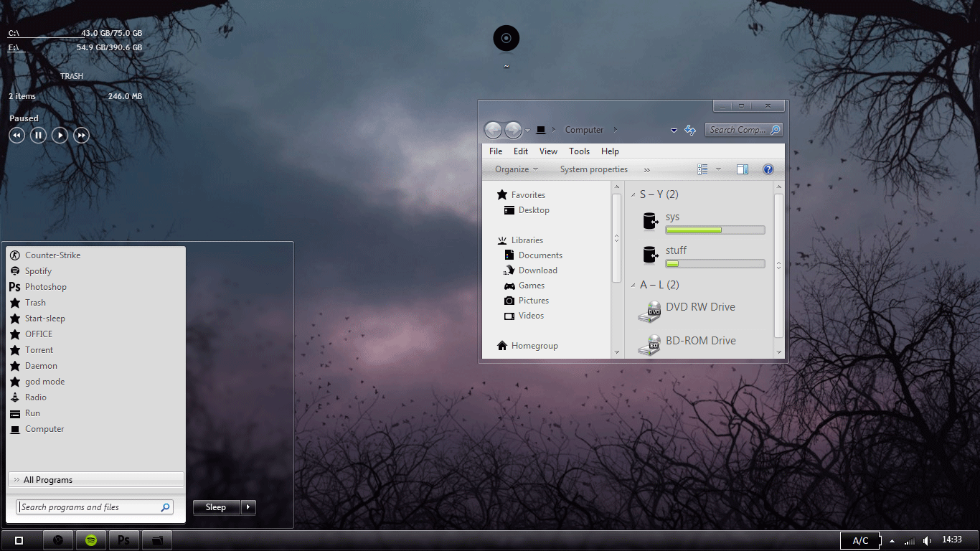This screenshot has height=551, width=980.
Task: Expand All Programs list
Action: pos(95,480)
